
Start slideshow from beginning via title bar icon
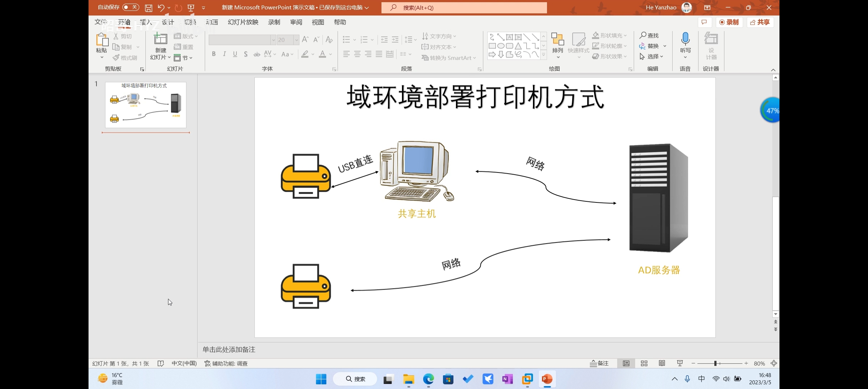coord(191,8)
